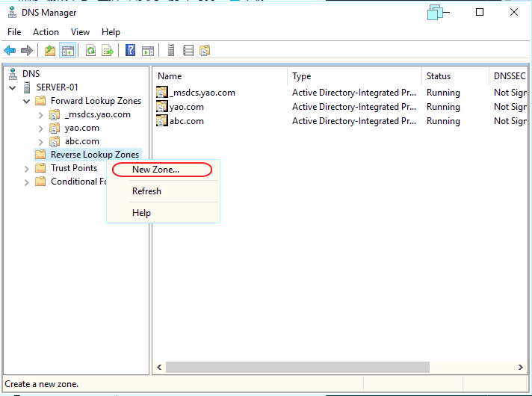Click the Forward Lookup Zones folder icon

pos(40,101)
